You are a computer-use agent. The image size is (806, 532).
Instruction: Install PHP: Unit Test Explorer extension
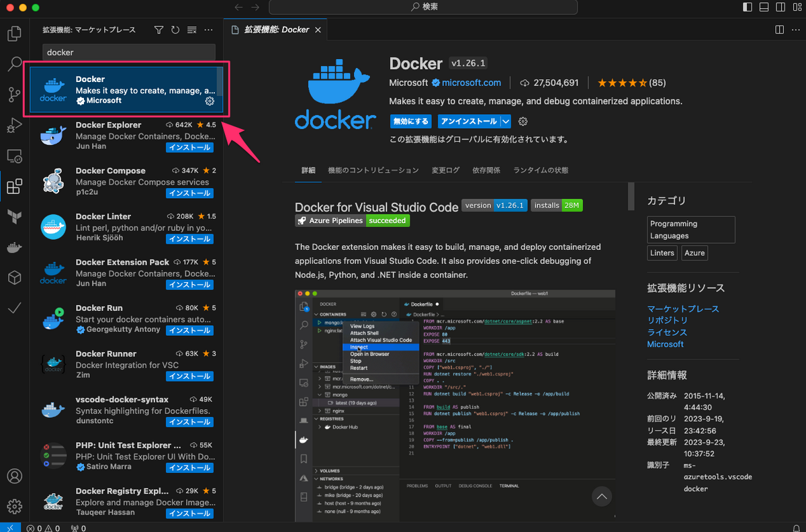tap(190, 468)
